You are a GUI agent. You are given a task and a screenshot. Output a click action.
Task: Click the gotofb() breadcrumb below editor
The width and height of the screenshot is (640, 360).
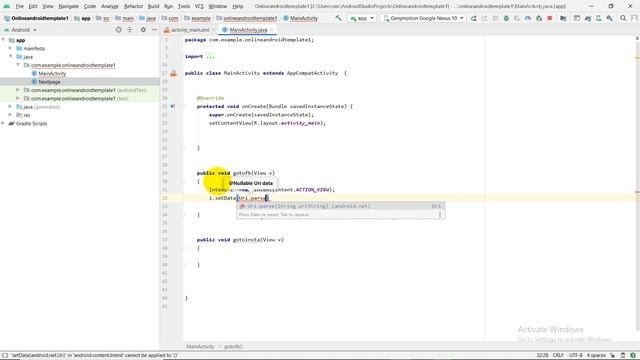pyautogui.click(x=233, y=347)
